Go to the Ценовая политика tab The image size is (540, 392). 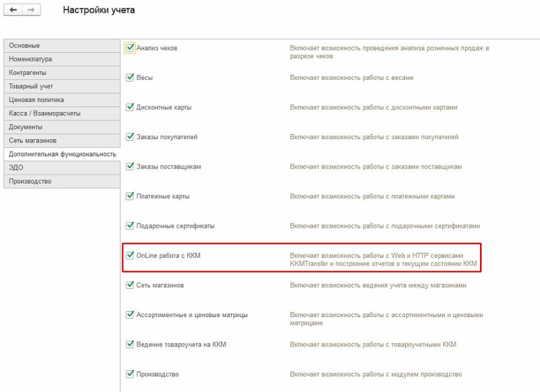click(x=62, y=100)
